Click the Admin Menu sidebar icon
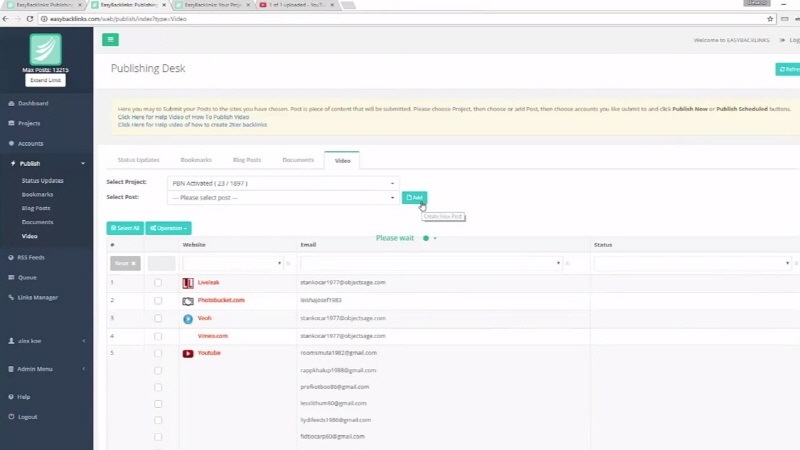The width and height of the screenshot is (800, 450). click(11, 369)
